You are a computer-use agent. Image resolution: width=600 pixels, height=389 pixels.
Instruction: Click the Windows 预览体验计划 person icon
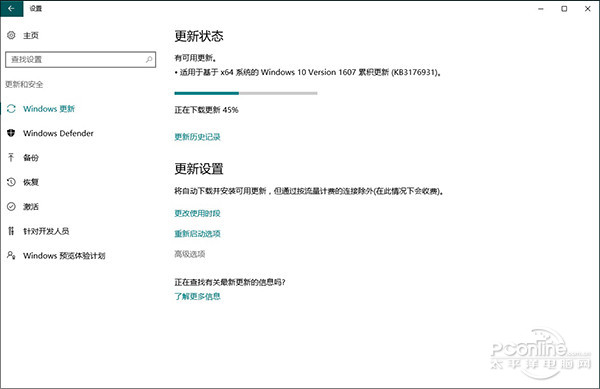pos(11,255)
